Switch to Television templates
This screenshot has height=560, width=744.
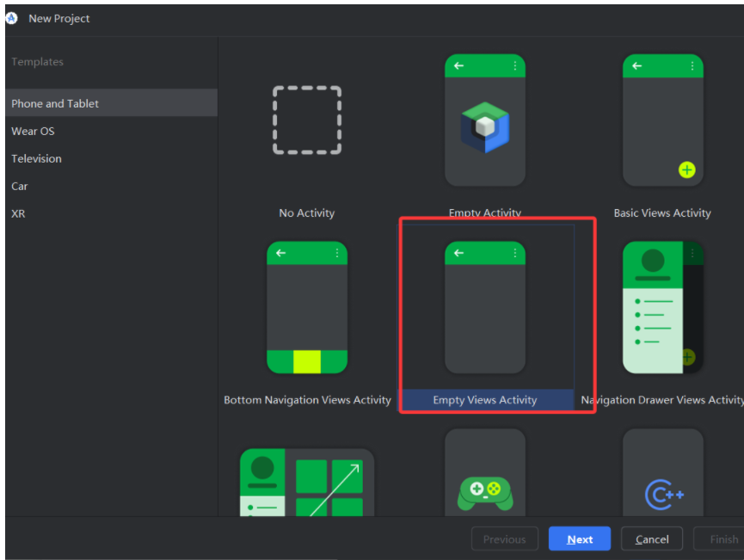(x=112, y=158)
